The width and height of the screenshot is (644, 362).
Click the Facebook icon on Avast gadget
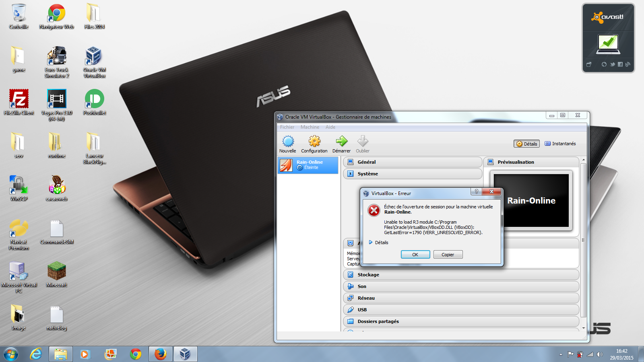(x=620, y=64)
